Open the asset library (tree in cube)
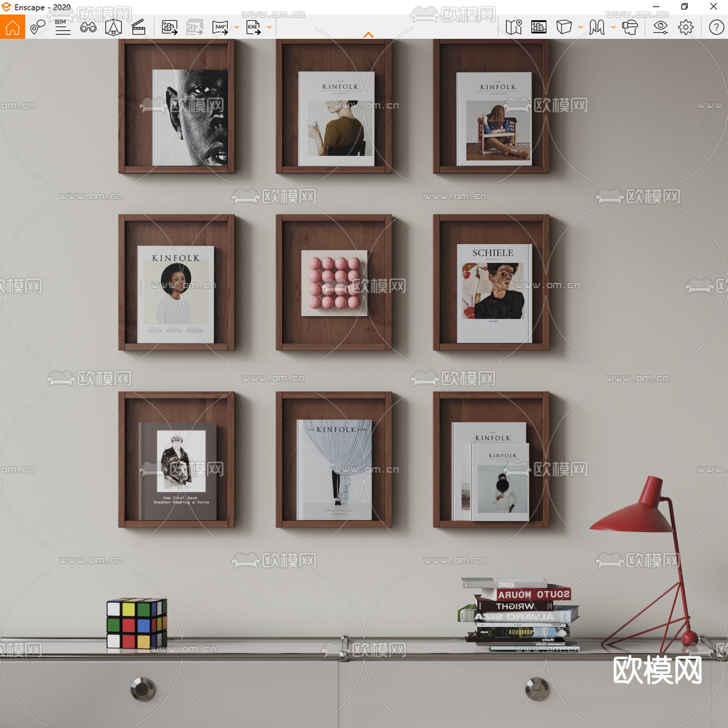 [x=113, y=27]
